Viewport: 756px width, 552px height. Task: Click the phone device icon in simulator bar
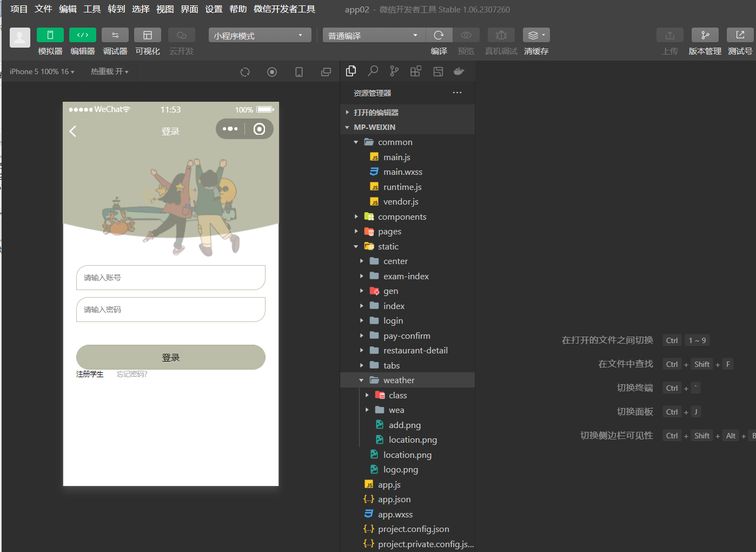(x=299, y=72)
